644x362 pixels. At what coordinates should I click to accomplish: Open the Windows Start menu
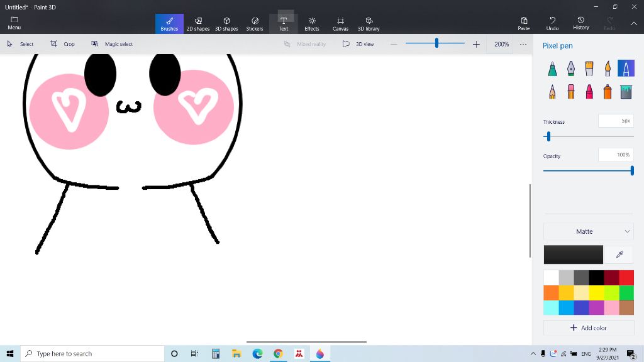pos(10,353)
